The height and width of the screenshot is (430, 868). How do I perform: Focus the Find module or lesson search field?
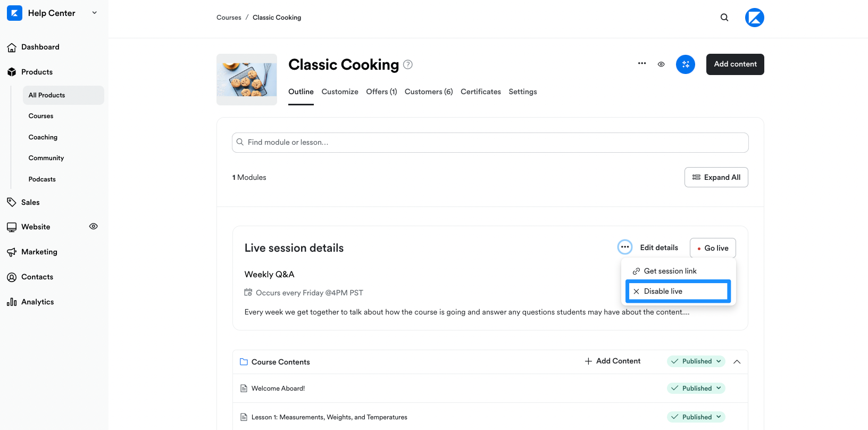pos(490,143)
